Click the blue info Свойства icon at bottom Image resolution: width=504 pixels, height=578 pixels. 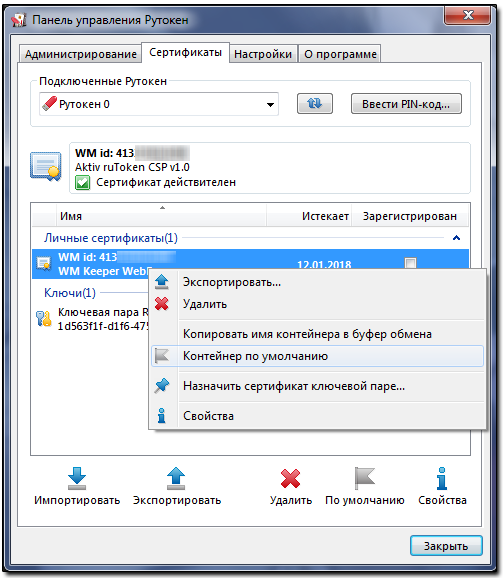click(442, 478)
